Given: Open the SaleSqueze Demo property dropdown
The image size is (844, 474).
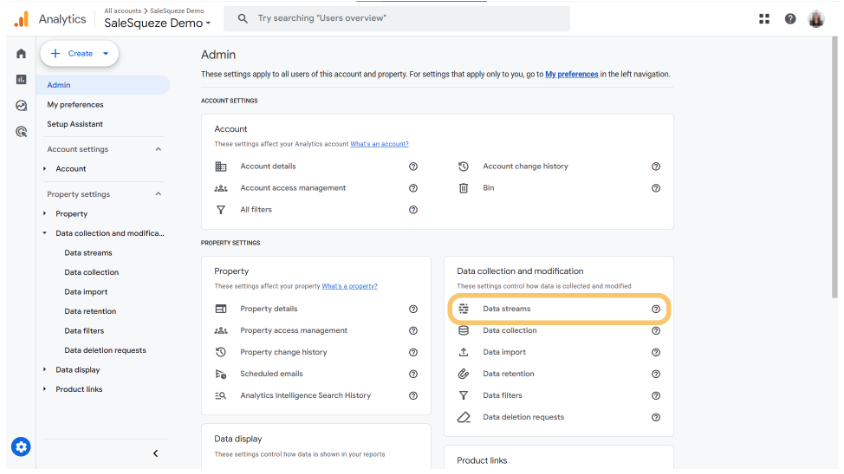Looking at the screenshot, I should 157,23.
